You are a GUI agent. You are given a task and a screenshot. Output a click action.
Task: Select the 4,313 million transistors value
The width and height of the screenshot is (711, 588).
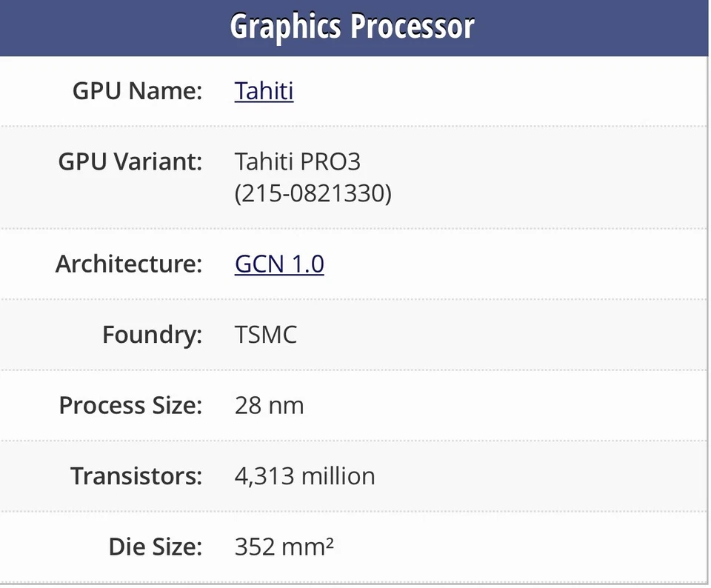pyautogui.click(x=304, y=475)
